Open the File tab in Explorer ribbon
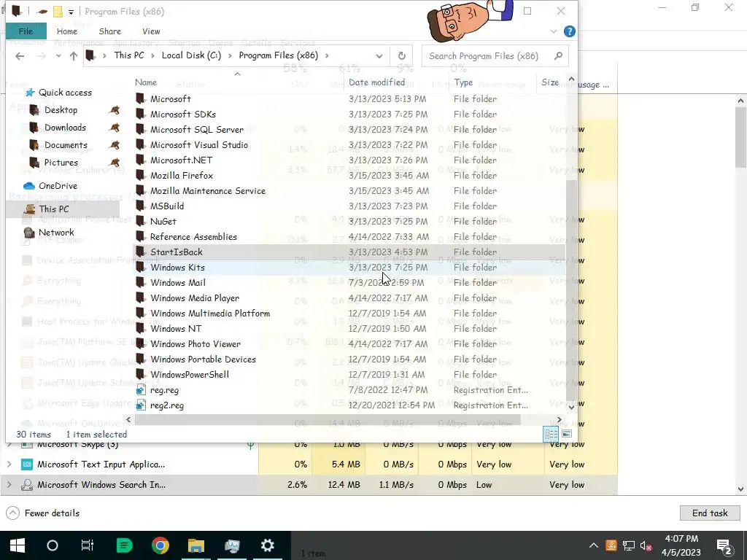 pos(26,31)
